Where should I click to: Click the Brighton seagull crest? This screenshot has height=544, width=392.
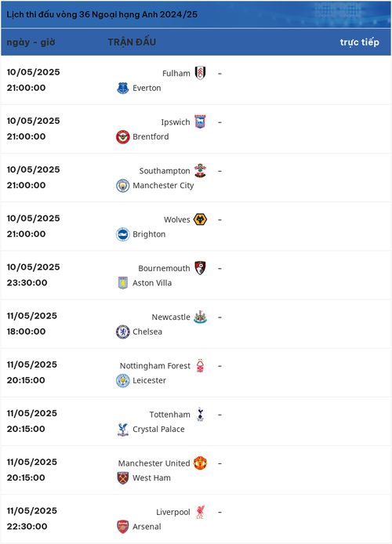(123, 234)
